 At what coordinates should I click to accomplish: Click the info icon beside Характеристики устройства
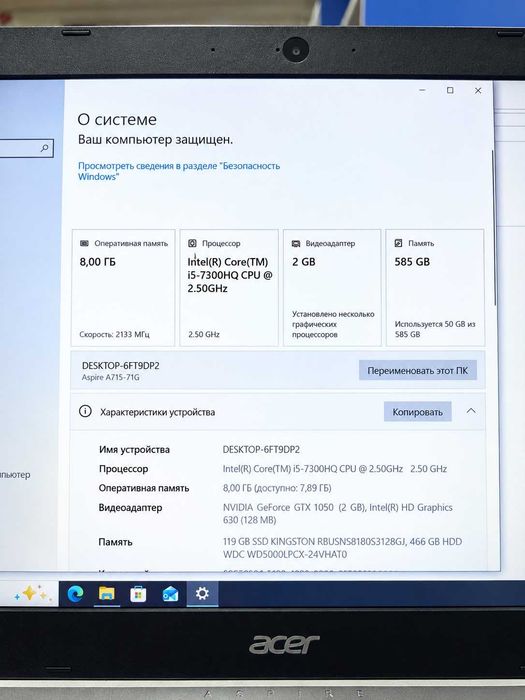pyautogui.click(x=85, y=411)
